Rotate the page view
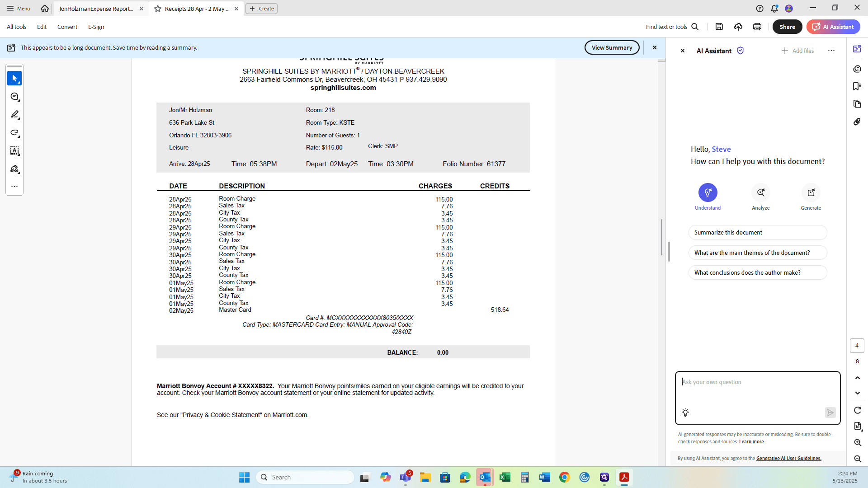The image size is (868, 488). (x=858, y=410)
